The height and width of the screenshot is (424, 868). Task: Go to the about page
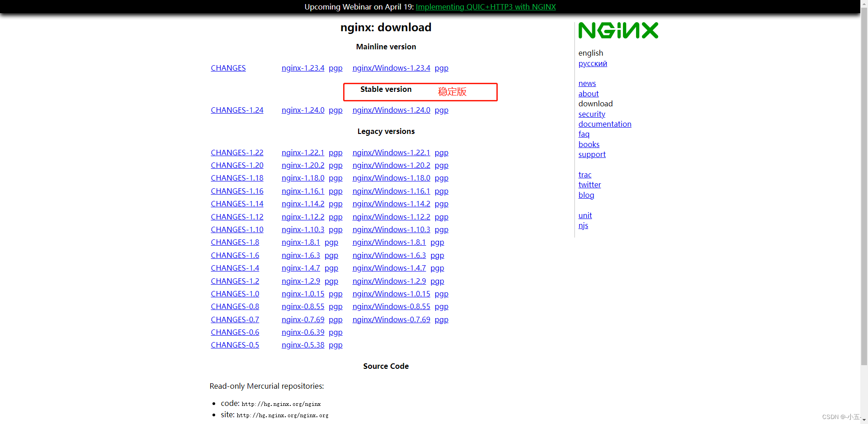[x=588, y=94]
